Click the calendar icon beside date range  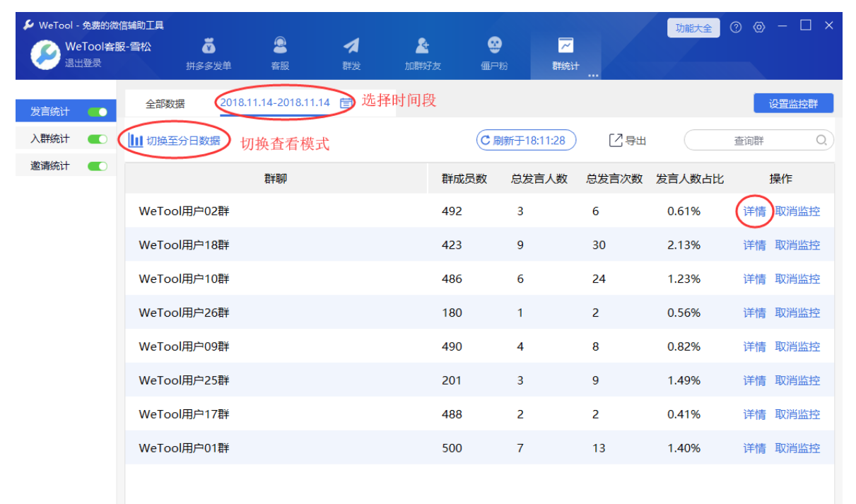click(x=346, y=103)
